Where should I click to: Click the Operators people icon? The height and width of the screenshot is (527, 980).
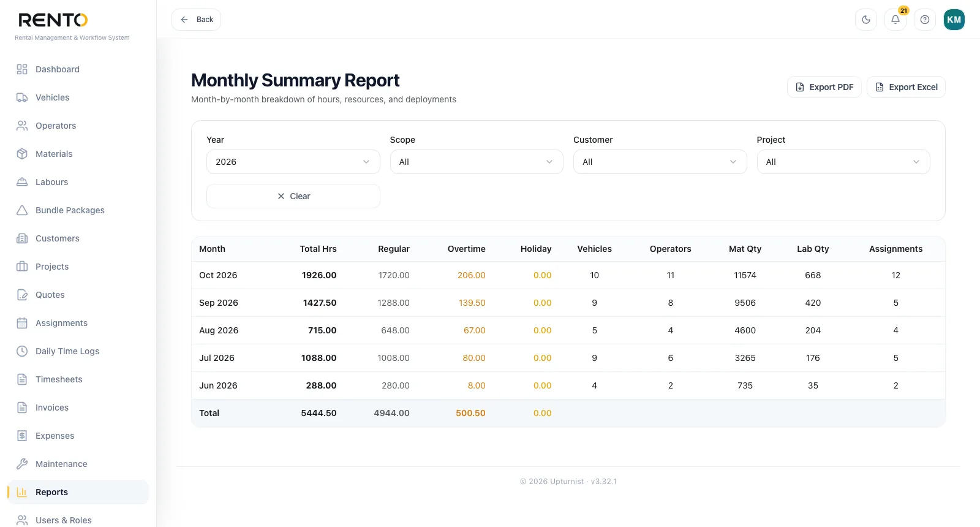tap(22, 126)
